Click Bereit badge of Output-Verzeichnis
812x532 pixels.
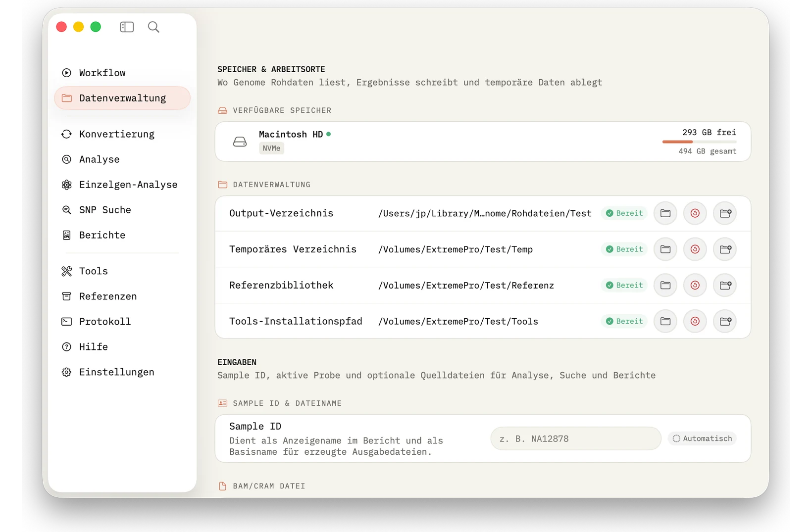(624, 213)
